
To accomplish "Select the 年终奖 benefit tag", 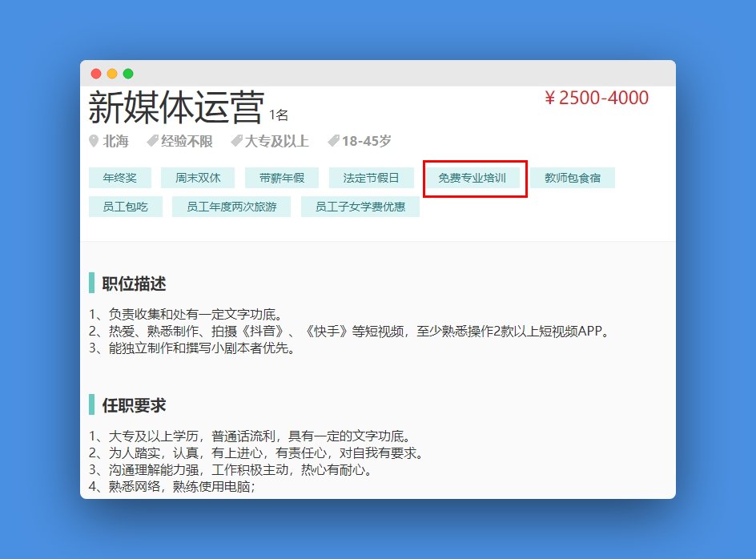I will tap(120, 178).
